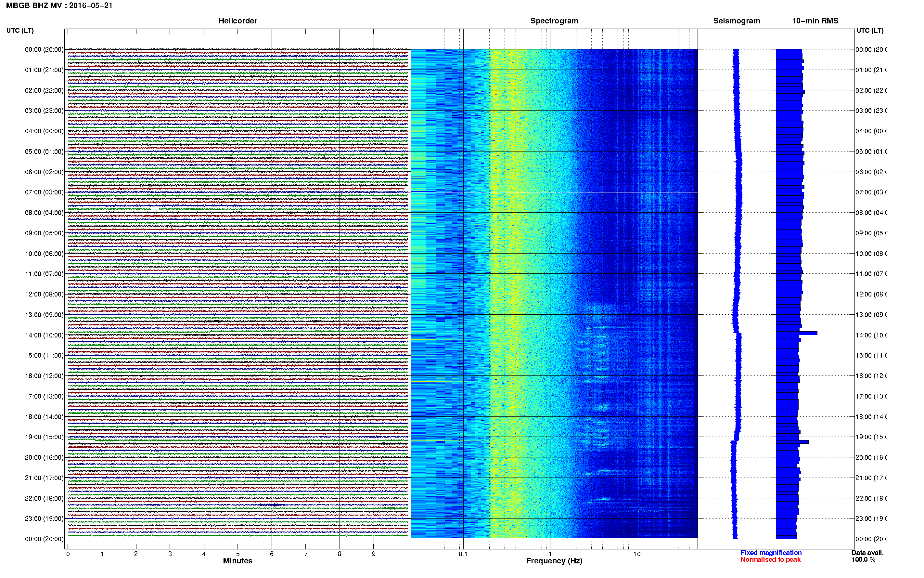Click the left-side 'UTC (LT)' axis header
Screen dimensions: 924x578
click(20, 31)
